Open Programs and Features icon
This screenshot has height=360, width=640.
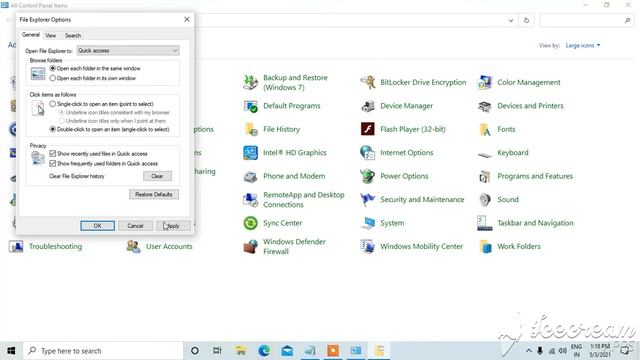[x=484, y=176]
